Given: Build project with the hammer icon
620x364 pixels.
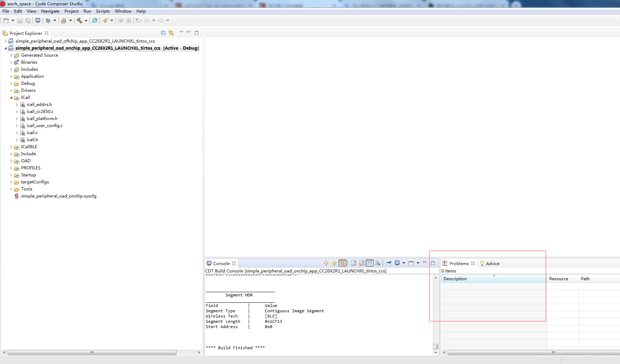Looking at the screenshot, I should (x=79, y=20).
